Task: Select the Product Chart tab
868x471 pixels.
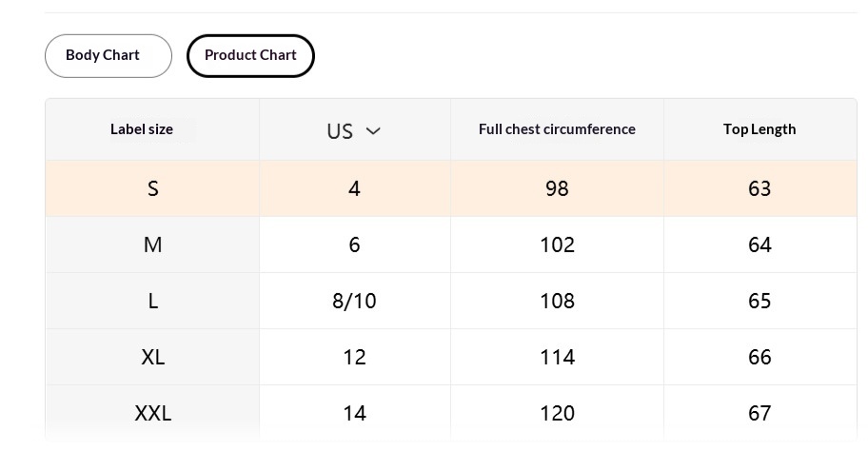Action: pyautogui.click(x=250, y=55)
